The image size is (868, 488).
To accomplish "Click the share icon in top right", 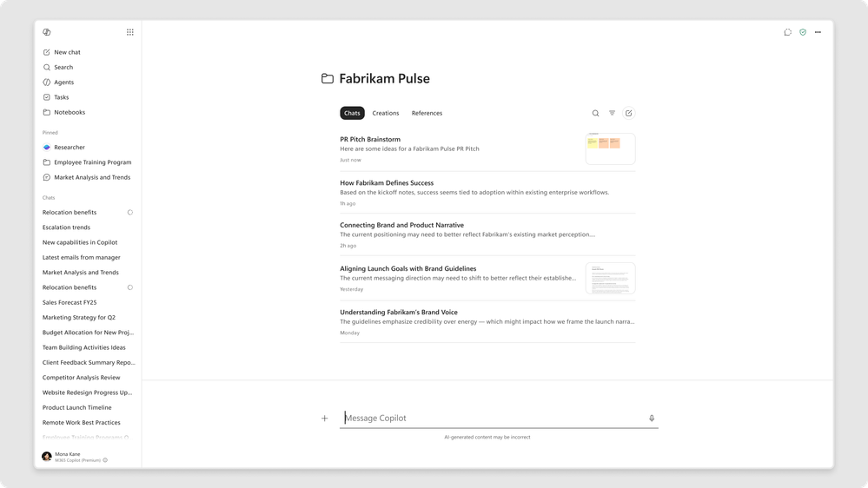I will click(x=788, y=32).
